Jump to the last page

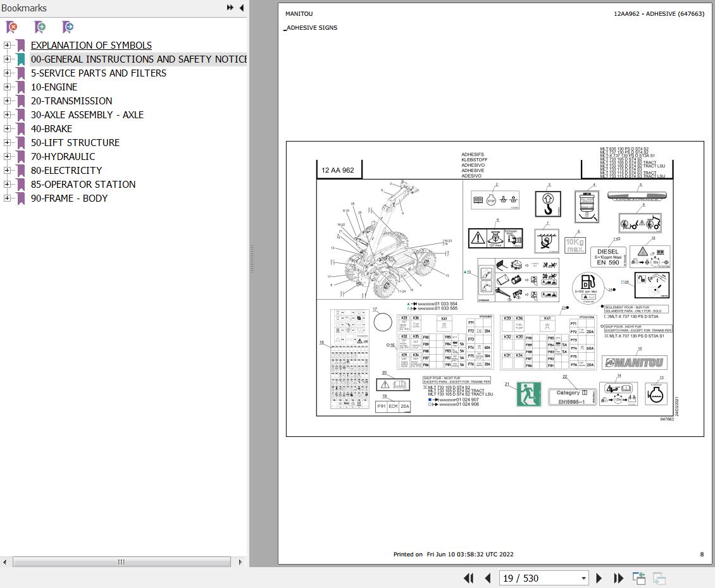(619, 579)
